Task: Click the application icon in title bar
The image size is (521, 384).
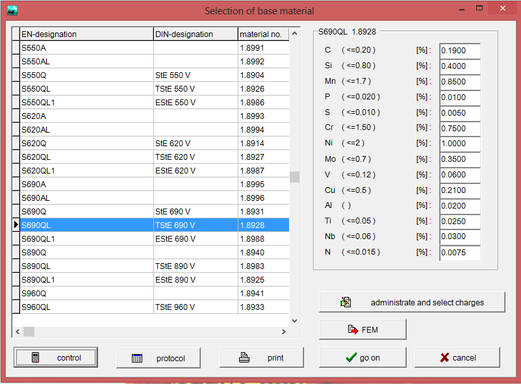Action: (12, 11)
